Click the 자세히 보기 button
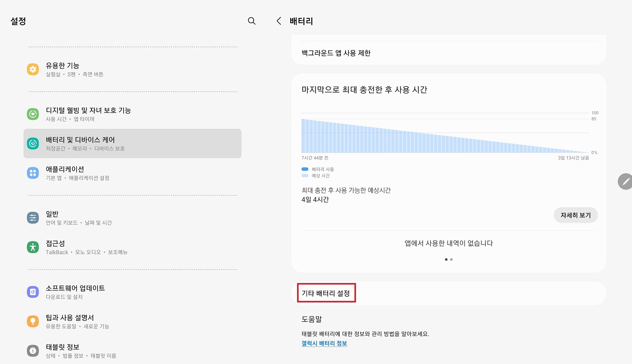 [x=575, y=215]
